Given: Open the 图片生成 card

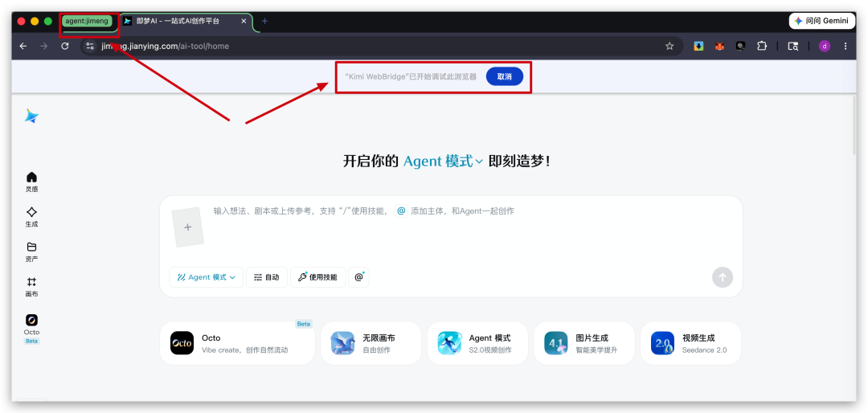Looking at the screenshot, I should (x=584, y=343).
